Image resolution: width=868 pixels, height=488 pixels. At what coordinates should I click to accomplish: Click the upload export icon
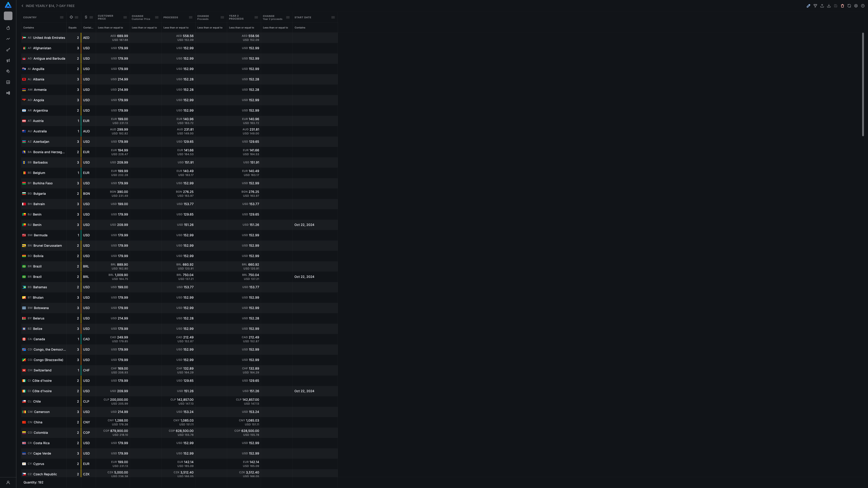pyautogui.click(x=822, y=6)
